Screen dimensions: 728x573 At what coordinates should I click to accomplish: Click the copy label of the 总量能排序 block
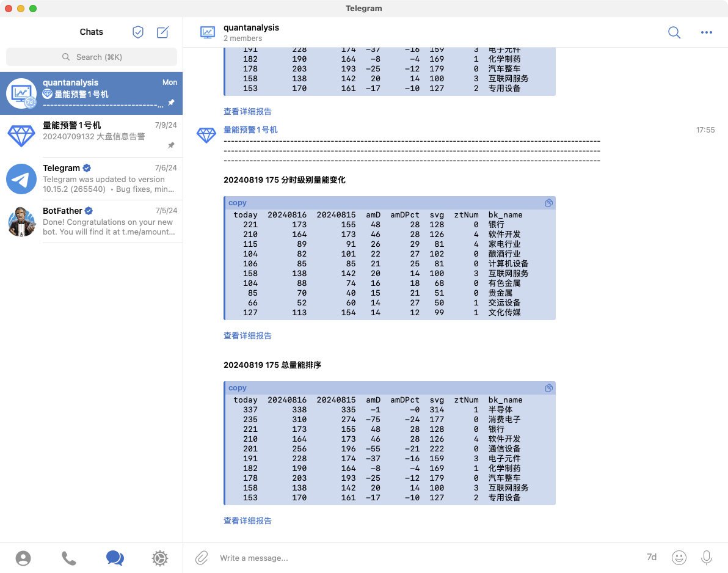tap(237, 388)
